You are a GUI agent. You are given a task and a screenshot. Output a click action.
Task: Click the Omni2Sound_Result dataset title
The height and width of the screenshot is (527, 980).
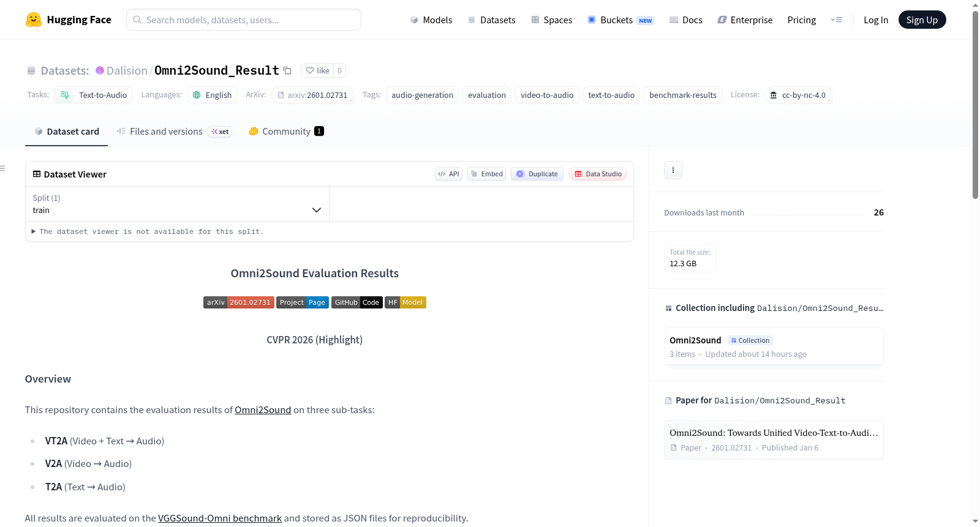(x=217, y=70)
